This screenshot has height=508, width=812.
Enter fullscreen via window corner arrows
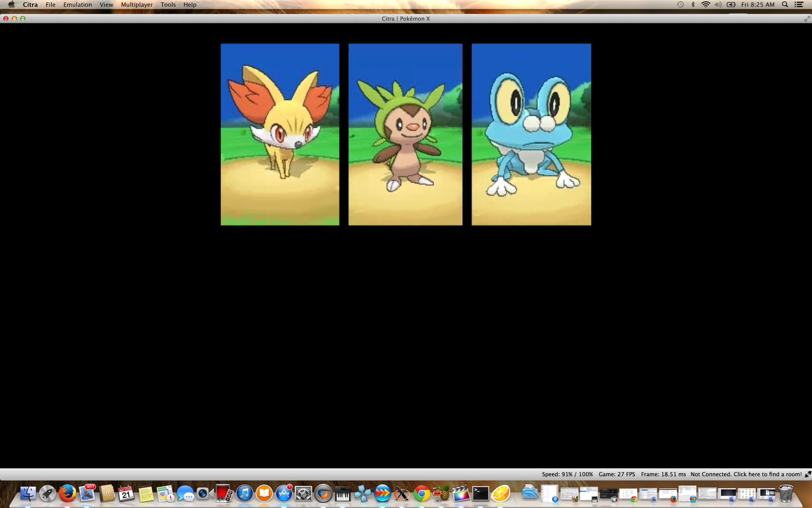[807, 19]
